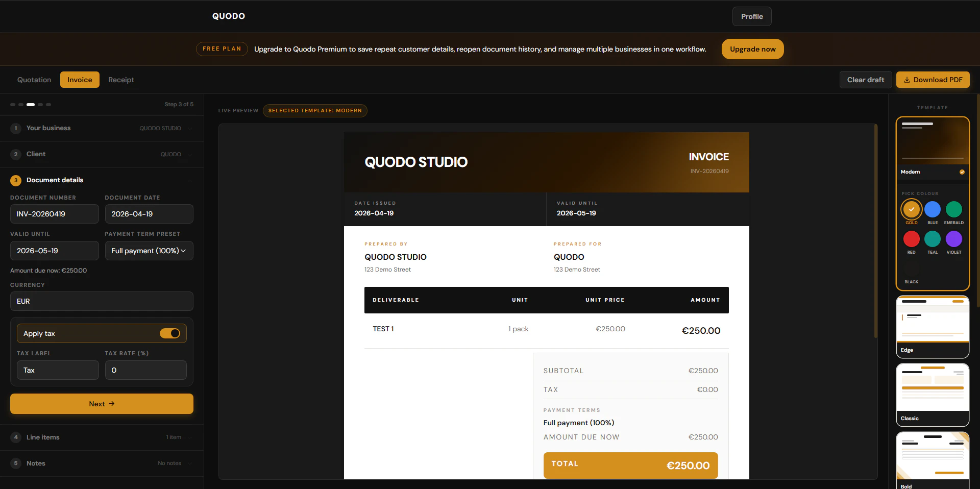Download the invoice as PDF
980x489 pixels.
pyautogui.click(x=933, y=80)
